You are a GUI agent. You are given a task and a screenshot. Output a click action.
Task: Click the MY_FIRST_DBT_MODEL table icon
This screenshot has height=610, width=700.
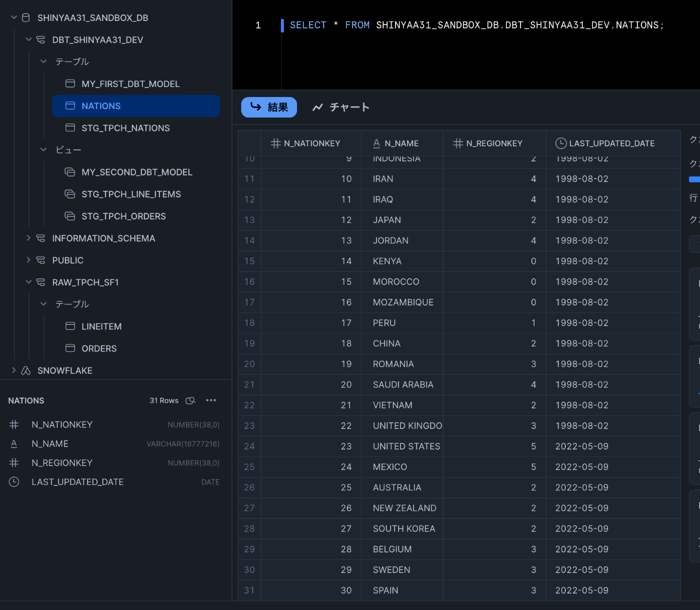point(70,83)
